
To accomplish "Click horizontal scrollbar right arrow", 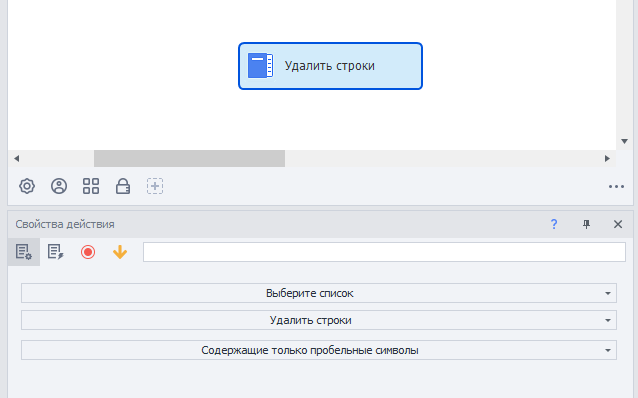I will (x=607, y=158).
